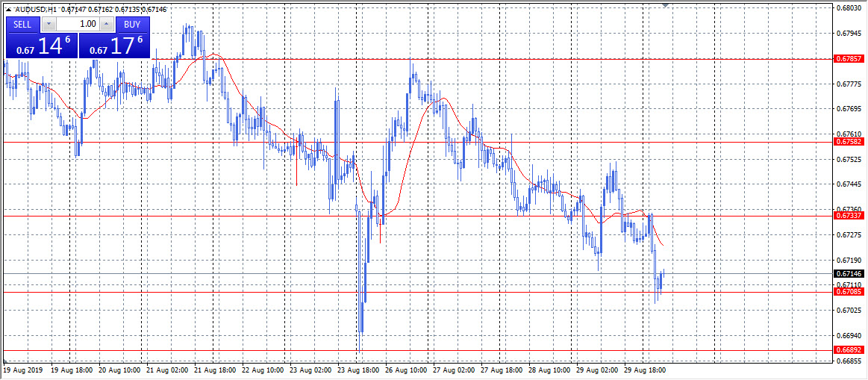Click the red 0.67337 price level label
868x380 pixels.
pyautogui.click(x=848, y=216)
